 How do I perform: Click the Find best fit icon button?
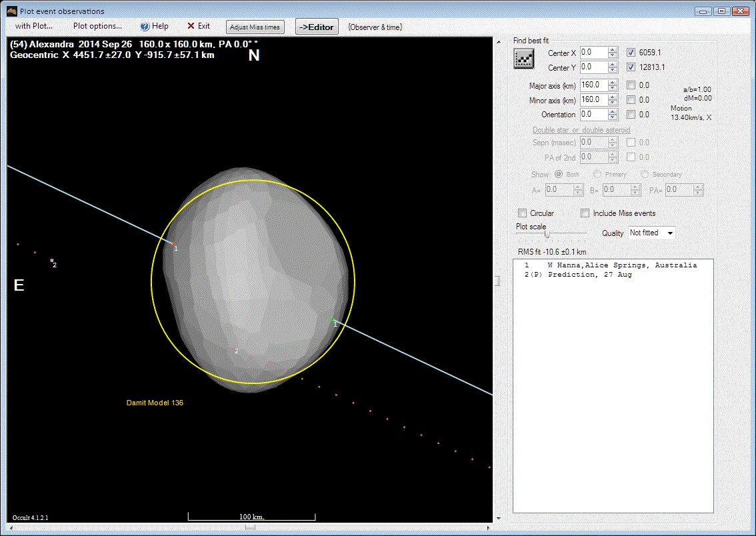[523, 59]
